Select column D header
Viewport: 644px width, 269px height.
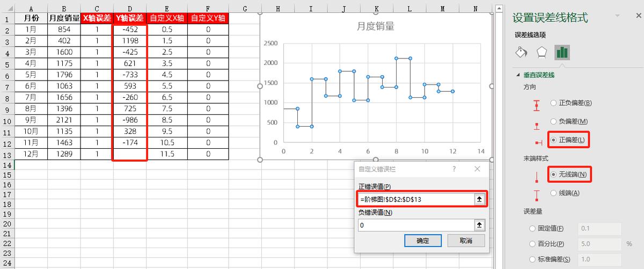(129, 9)
